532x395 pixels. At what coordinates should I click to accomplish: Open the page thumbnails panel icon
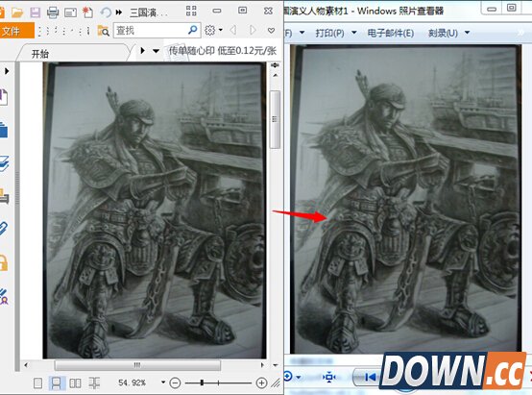[4, 130]
